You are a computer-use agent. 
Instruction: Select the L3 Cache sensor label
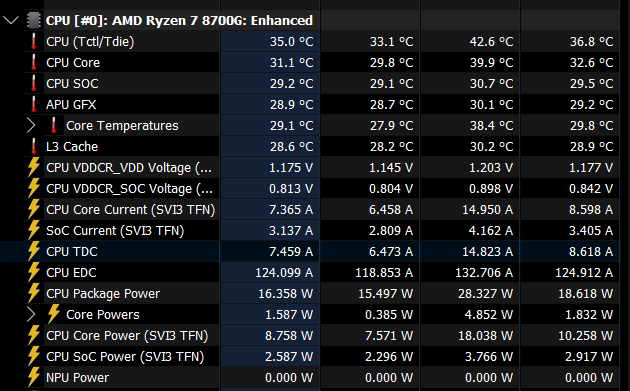click(72, 147)
